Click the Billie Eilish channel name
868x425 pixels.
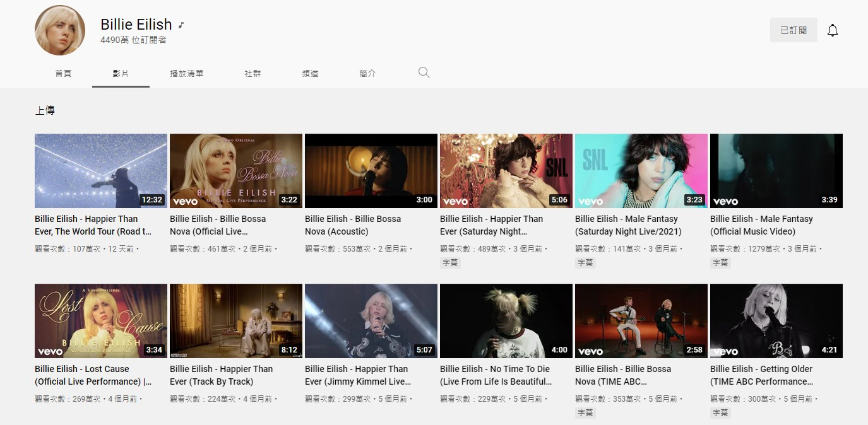pyautogui.click(x=136, y=25)
